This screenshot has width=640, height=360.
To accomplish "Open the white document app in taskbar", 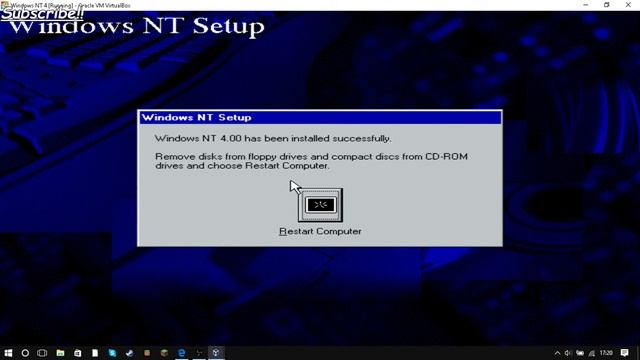I will click(95, 353).
